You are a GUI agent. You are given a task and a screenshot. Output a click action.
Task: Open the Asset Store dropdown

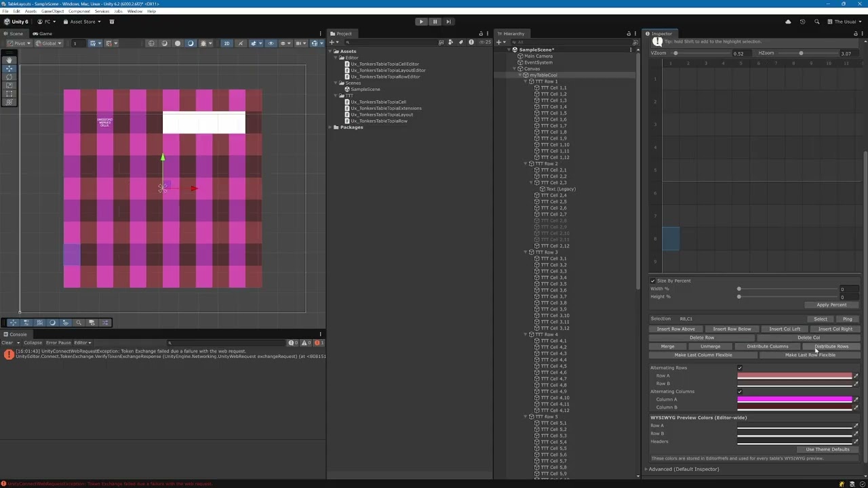tap(82, 22)
